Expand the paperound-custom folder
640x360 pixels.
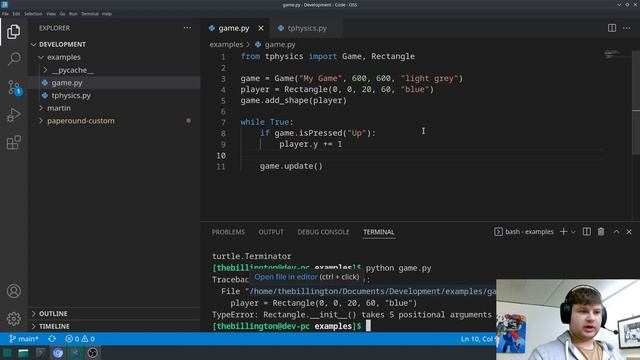click(80, 121)
